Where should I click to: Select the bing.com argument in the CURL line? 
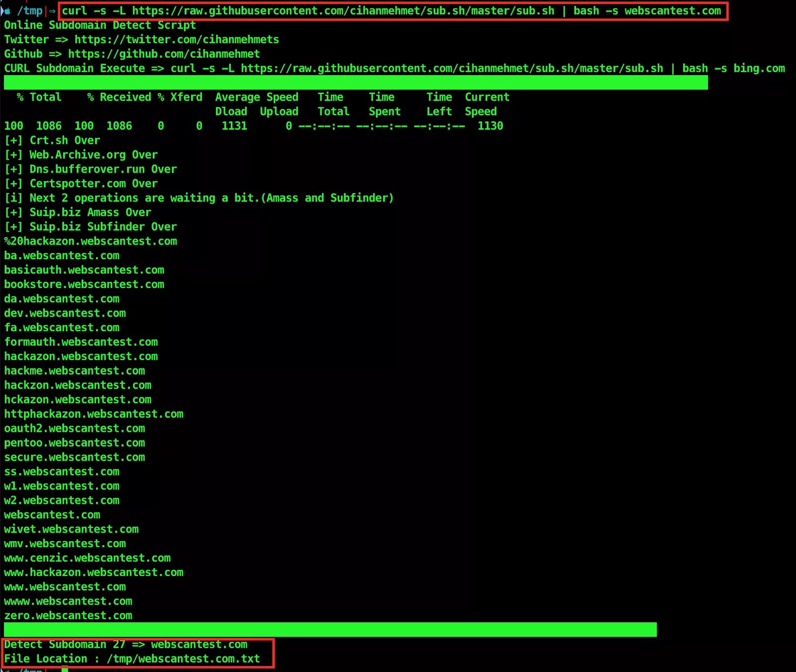[x=759, y=68]
